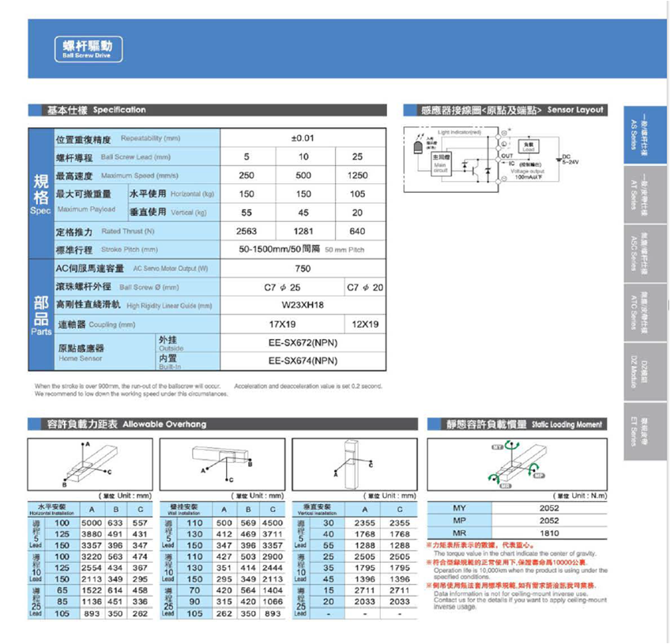Image resolution: width=670 pixels, height=644 pixels.
Task: Click the Vertical (kg) payload label
Action: coord(189,213)
